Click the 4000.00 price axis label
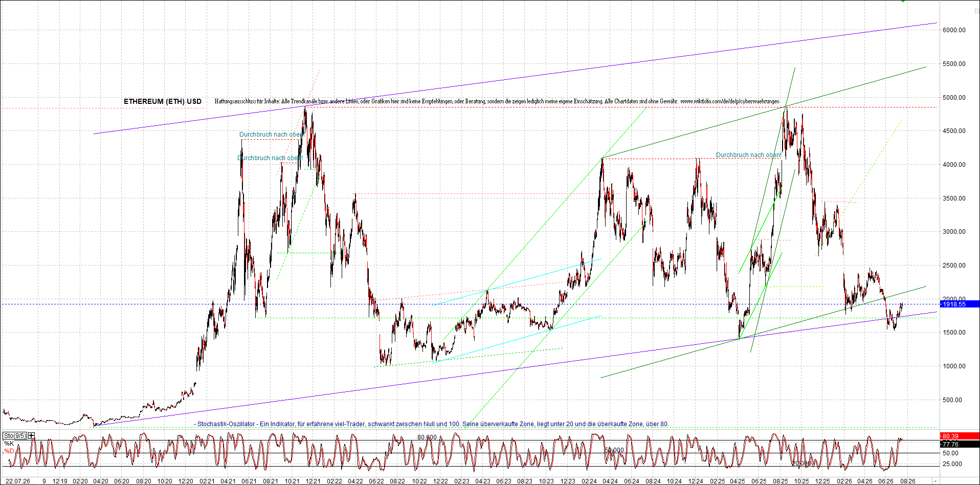This screenshot has width=980, height=485. click(954, 165)
